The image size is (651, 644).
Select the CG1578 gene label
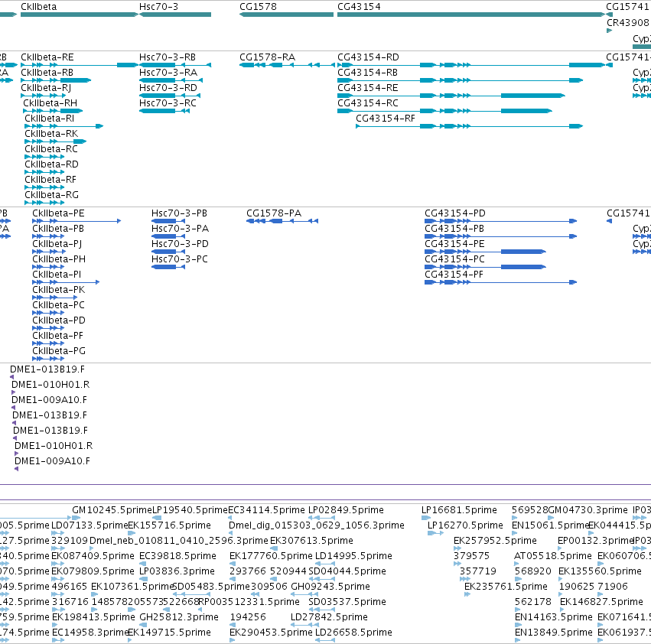(x=258, y=7)
